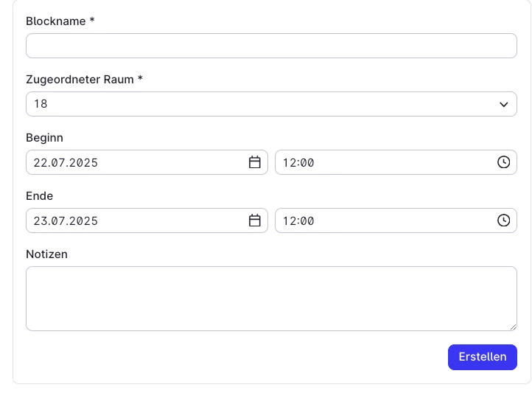Open the Beginn date calendar picker icon
The width and height of the screenshot is (532, 410).
pos(255,162)
